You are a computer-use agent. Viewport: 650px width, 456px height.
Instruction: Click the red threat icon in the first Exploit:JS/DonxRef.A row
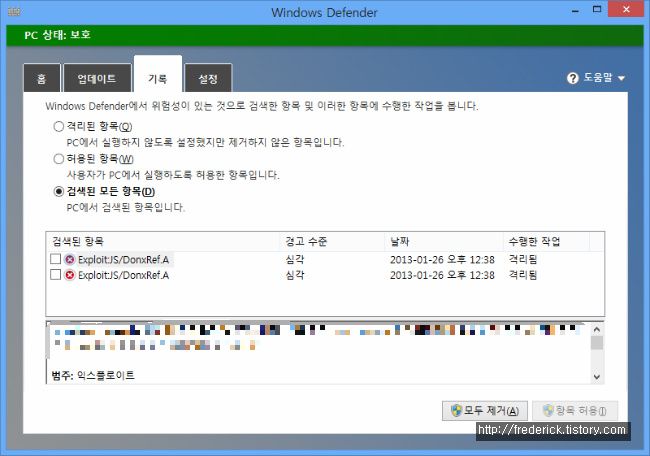(x=70, y=260)
